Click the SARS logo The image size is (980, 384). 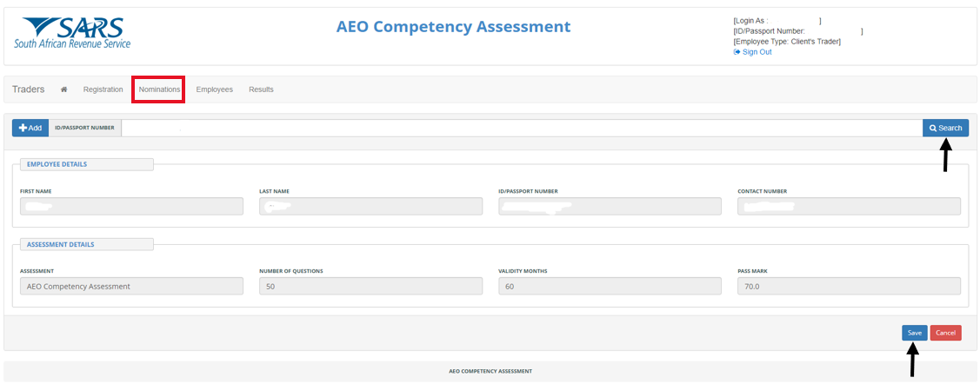pyautogui.click(x=72, y=33)
